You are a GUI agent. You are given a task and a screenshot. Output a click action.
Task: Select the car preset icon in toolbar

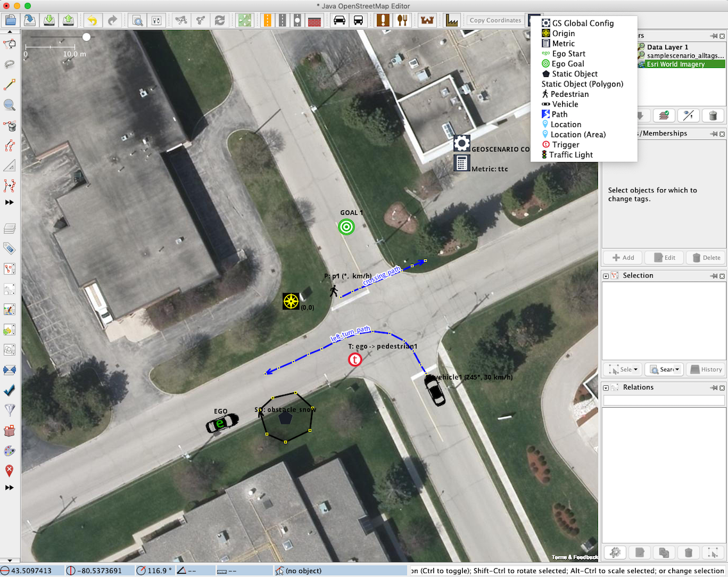click(340, 21)
